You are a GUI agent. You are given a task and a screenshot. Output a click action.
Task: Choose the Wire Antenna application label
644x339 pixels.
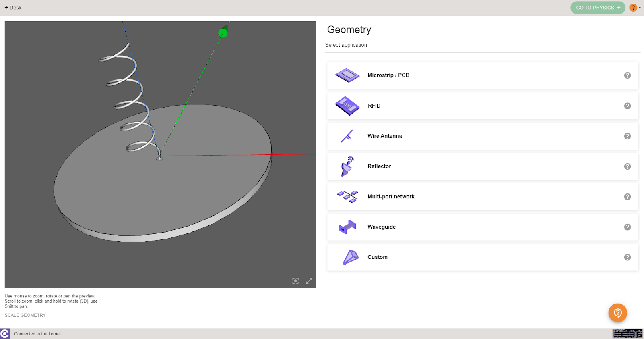[x=385, y=136]
